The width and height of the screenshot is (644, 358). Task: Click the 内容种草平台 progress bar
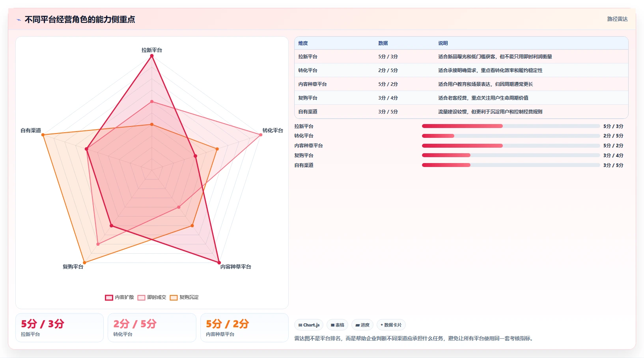[511, 146]
